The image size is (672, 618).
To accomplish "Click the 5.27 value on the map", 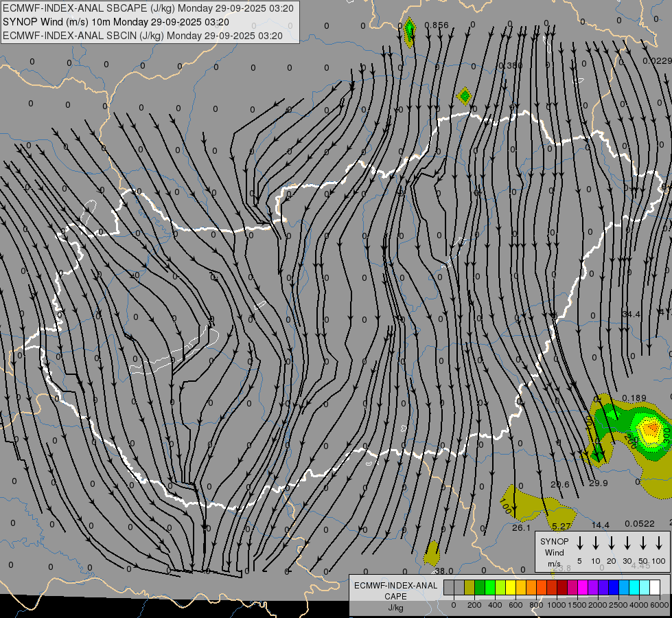I will (561, 526).
